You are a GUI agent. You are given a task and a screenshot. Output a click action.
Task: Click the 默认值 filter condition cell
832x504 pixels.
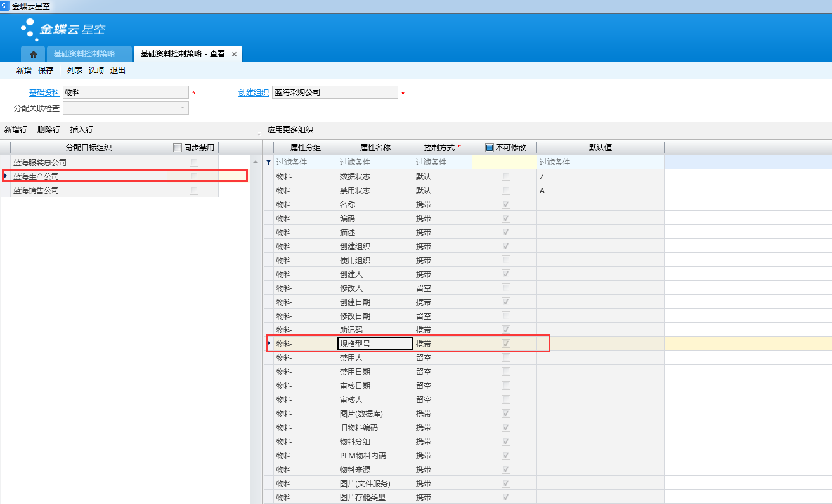click(x=600, y=162)
